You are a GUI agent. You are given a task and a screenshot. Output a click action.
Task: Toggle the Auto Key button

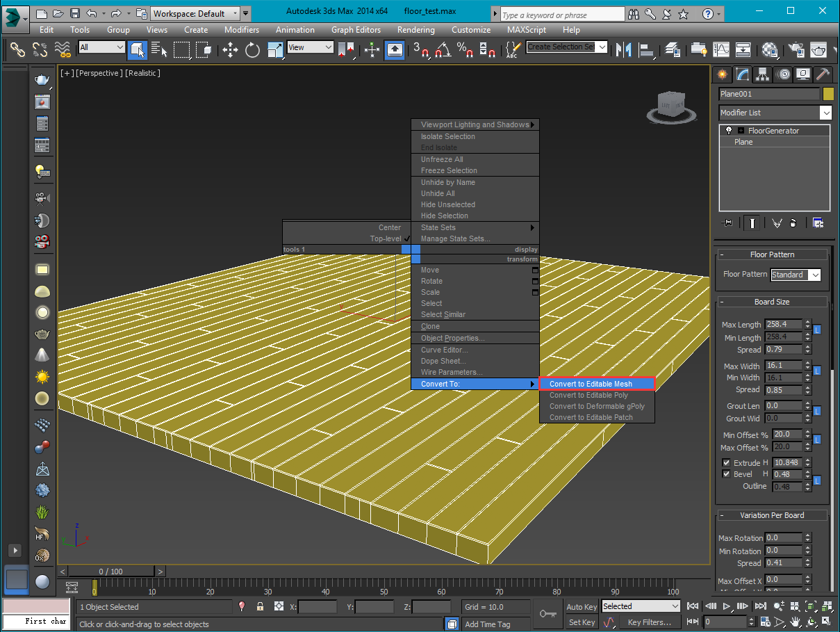[x=582, y=607]
